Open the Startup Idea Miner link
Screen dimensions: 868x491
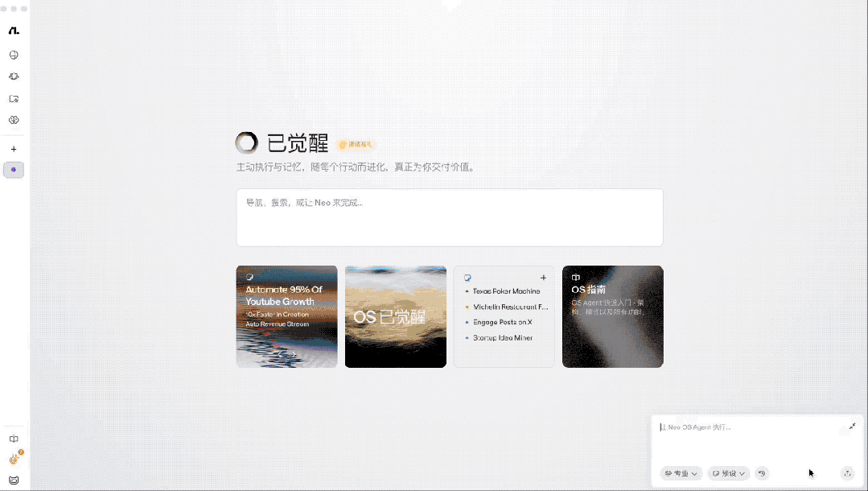point(503,337)
